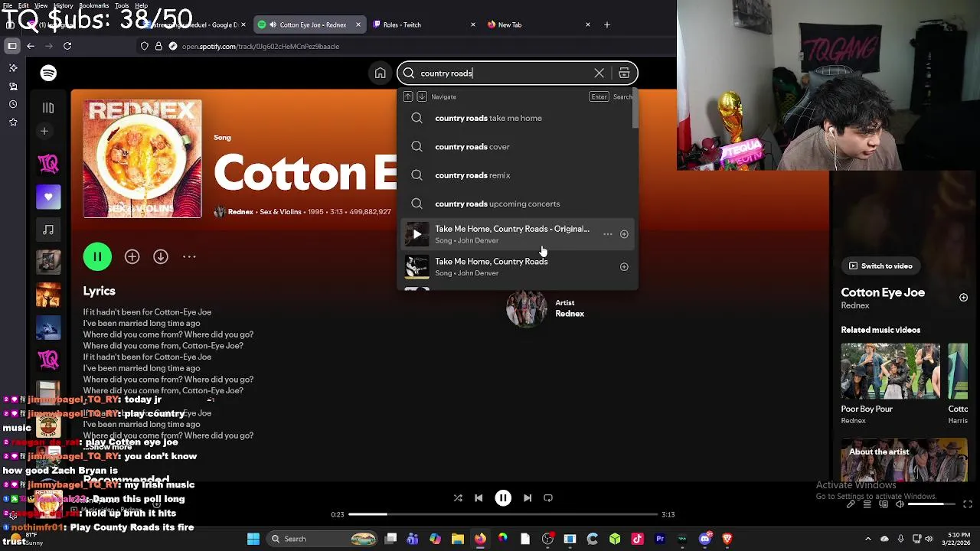The width and height of the screenshot is (980, 551).
Task: Open the Bookmarks menu
Action: pyautogui.click(x=93, y=5)
